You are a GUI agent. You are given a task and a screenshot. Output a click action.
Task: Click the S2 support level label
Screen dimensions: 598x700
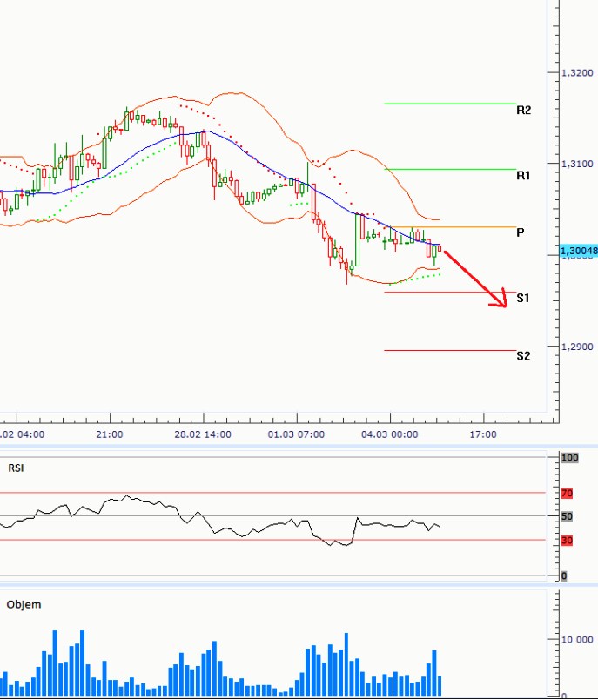click(523, 356)
